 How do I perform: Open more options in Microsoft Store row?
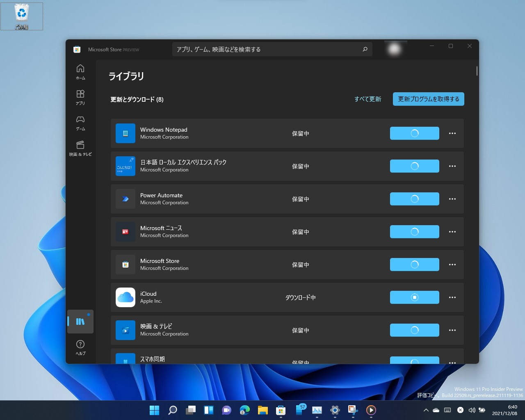click(452, 265)
